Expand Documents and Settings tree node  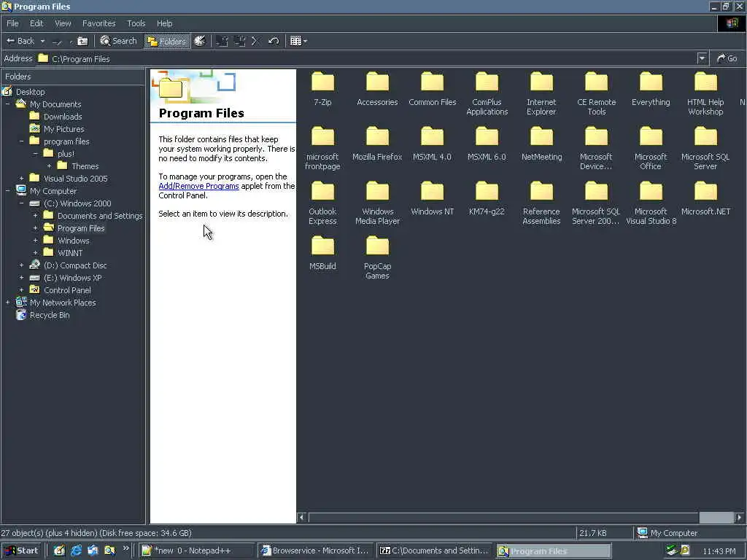tap(35, 216)
